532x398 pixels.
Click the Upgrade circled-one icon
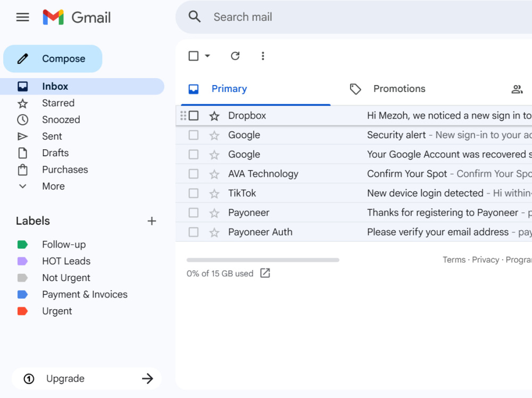pos(29,379)
